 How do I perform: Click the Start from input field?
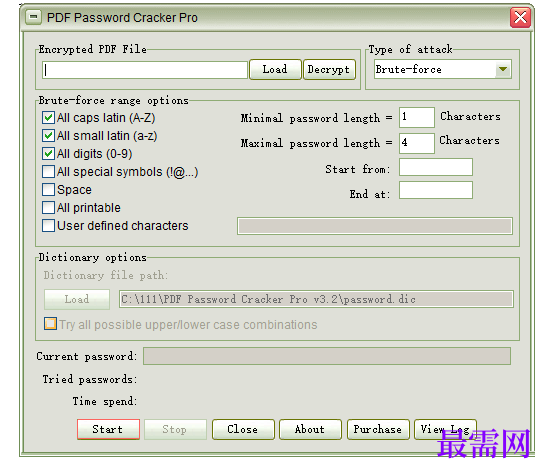436,167
